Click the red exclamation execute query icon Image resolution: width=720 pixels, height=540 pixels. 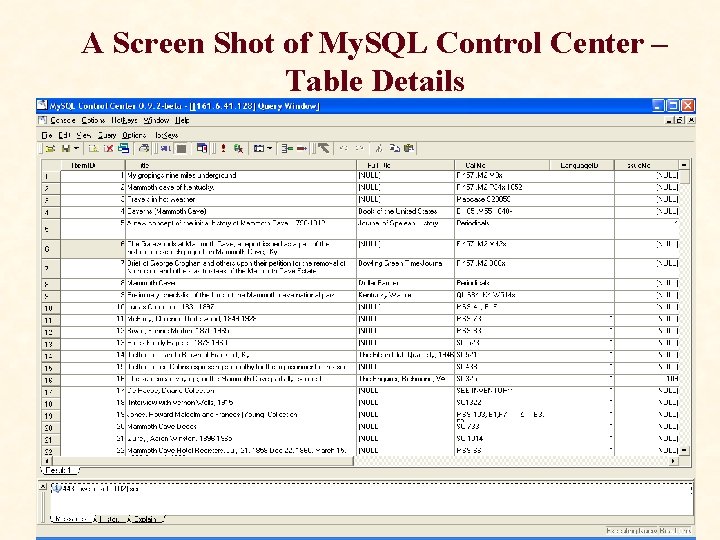pos(223,148)
